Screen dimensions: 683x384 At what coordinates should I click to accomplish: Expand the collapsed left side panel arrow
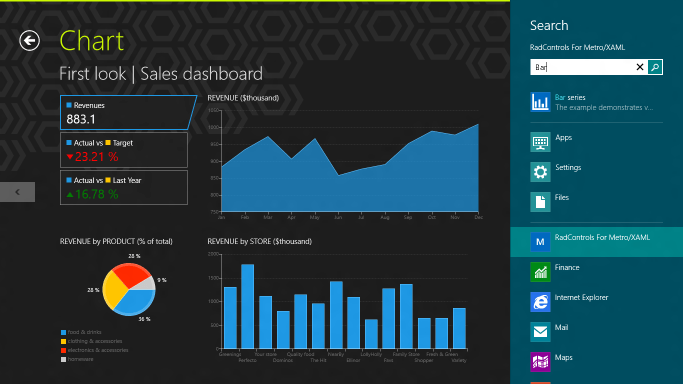[17, 192]
